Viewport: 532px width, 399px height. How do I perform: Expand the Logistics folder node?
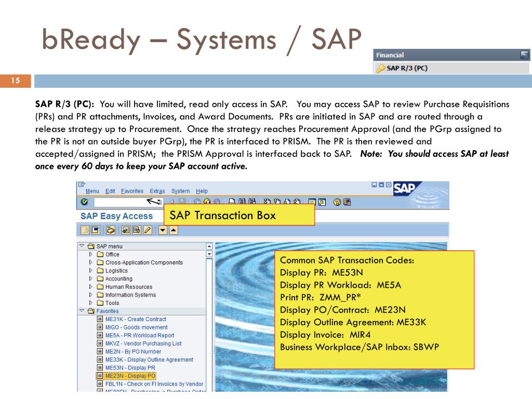click(x=90, y=270)
